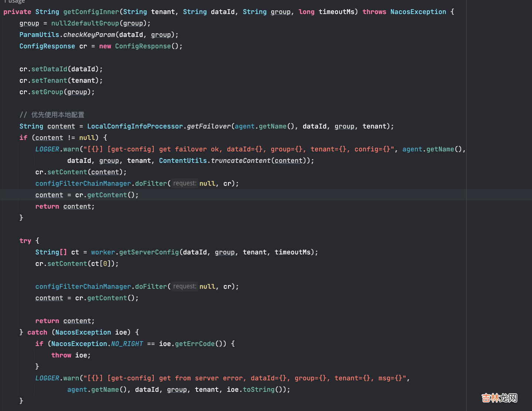532x411 pixels.
Task: Click NacosException in the throws clause
Action: pyautogui.click(x=418, y=12)
